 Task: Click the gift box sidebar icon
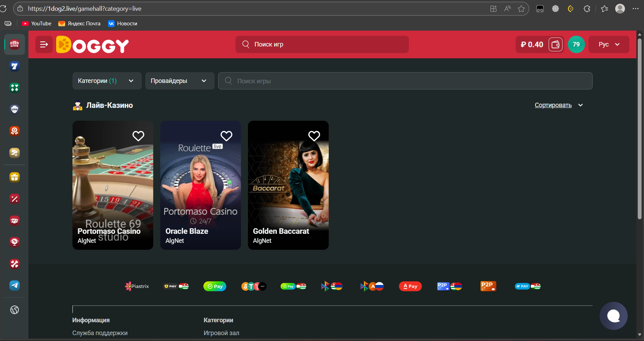tap(15, 177)
